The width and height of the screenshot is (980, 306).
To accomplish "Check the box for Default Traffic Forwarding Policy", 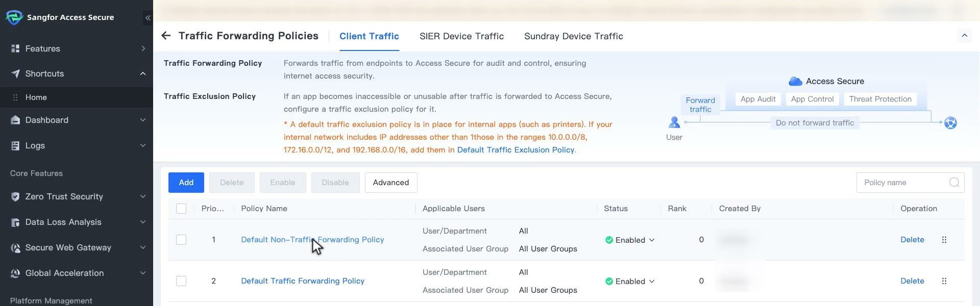I will coord(181,281).
